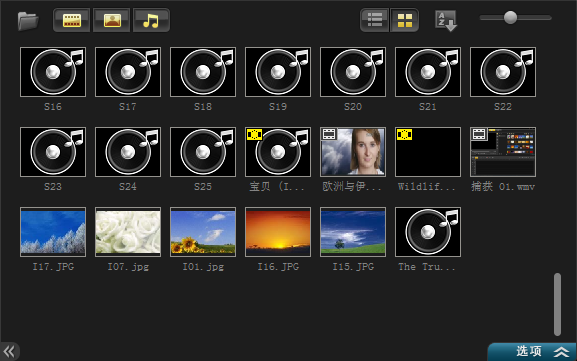Click the S20 file name label
This screenshot has height=361, width=577.
353,107
